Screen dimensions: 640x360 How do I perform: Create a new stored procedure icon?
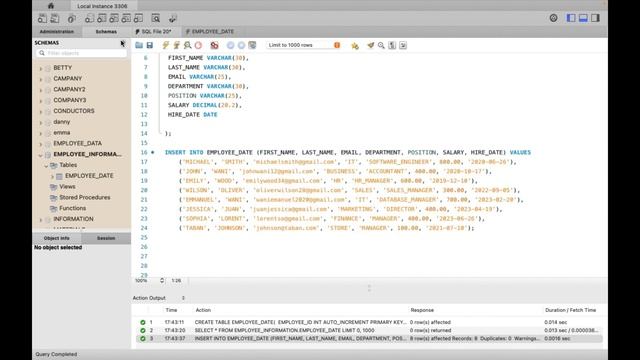(126, 18)
